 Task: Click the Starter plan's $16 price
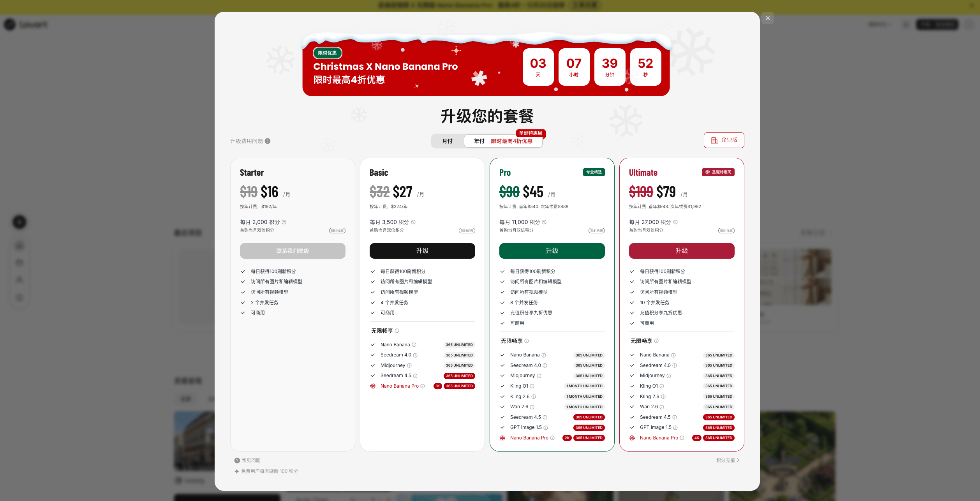(x=270, y=192)
